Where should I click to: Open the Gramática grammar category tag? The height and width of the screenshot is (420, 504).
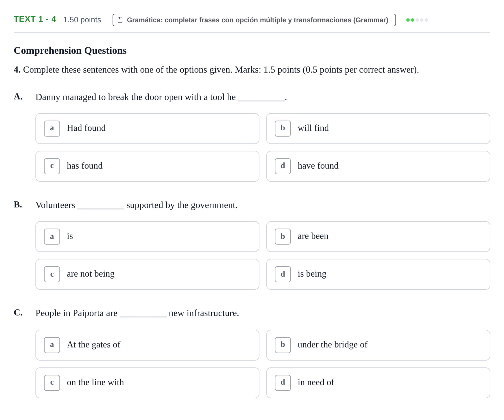[254, 20]
